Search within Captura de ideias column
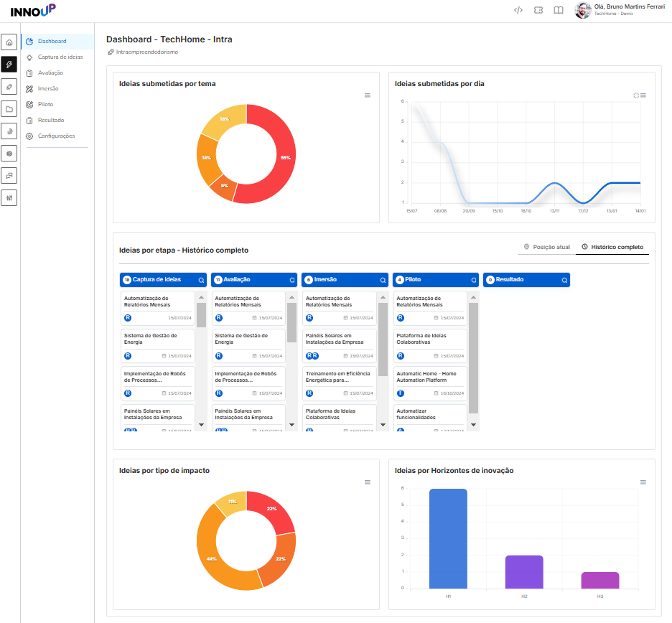 pyautogui.click(x=201, y=280)
